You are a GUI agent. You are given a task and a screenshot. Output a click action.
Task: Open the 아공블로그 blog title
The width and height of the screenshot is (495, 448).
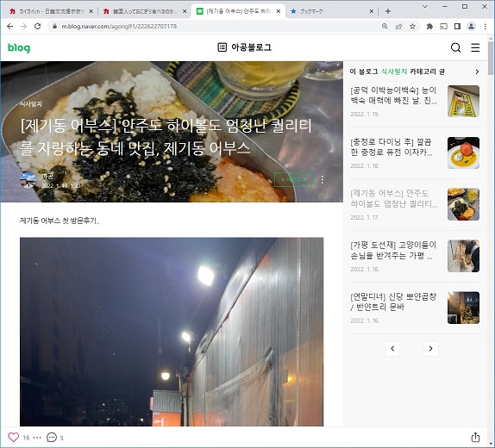(x=251, y=47)
